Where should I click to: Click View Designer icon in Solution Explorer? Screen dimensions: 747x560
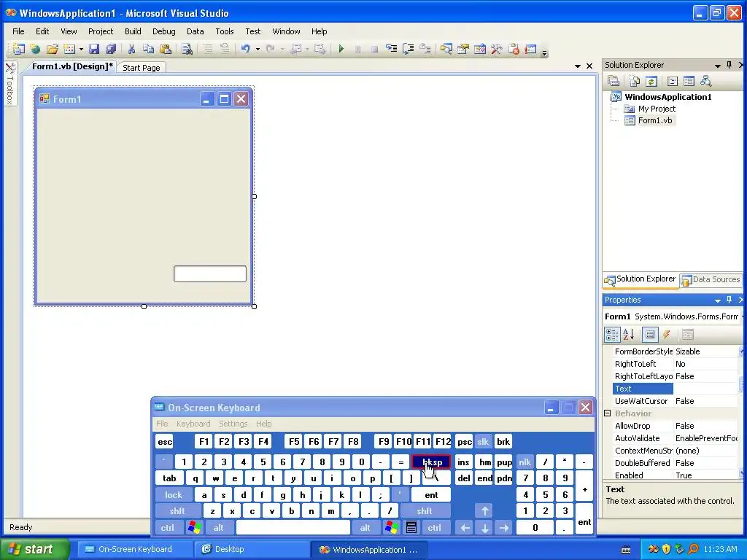(689, 81)
